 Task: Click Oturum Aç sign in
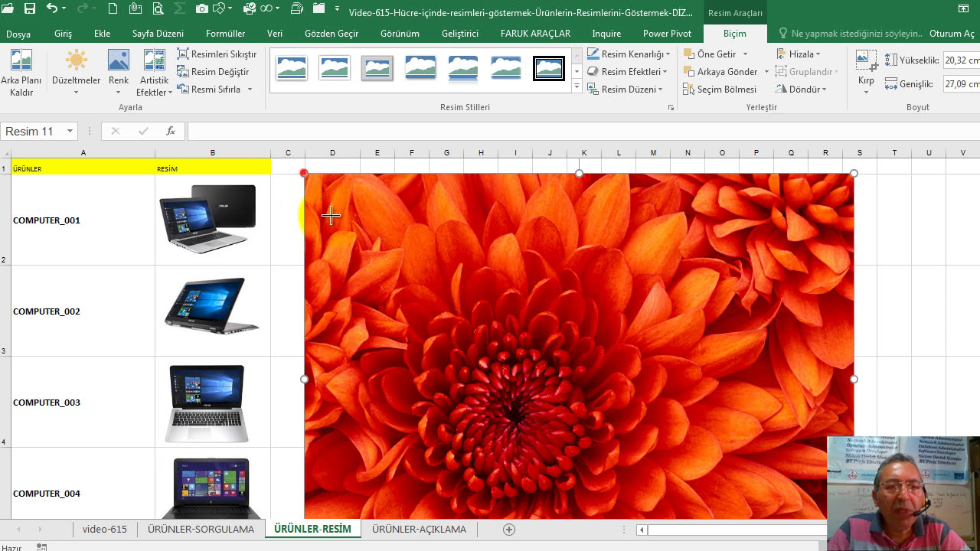[952, 34]
